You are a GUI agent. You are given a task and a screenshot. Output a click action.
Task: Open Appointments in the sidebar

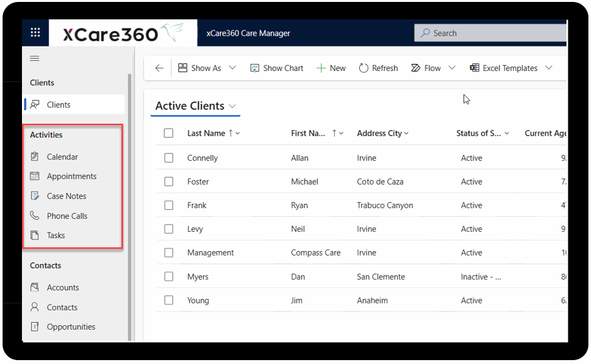click(73, 176)
